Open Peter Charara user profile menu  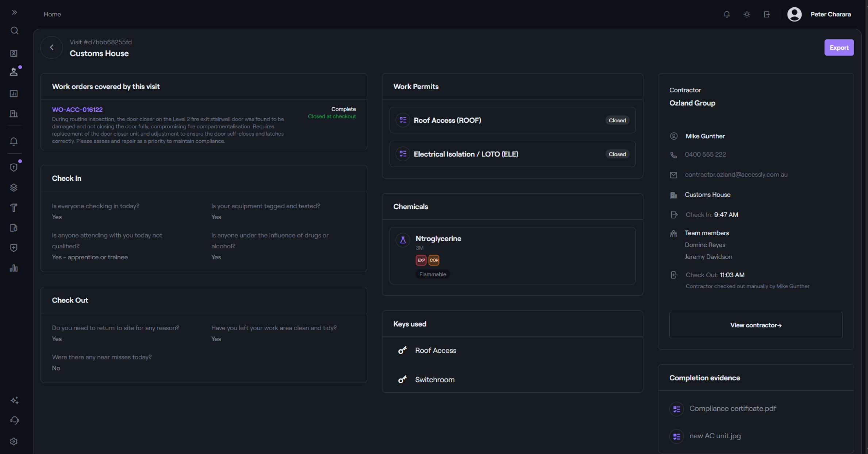819,14
